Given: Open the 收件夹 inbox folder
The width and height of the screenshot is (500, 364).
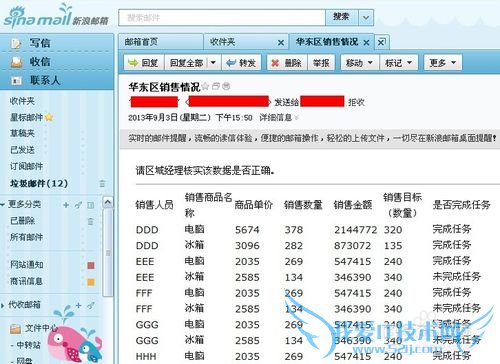Looking at the screenshot, I should pos(22,101).
